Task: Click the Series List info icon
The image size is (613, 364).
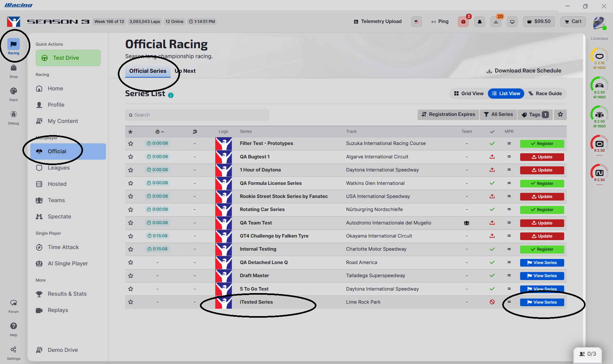Action: click(171, 95)
